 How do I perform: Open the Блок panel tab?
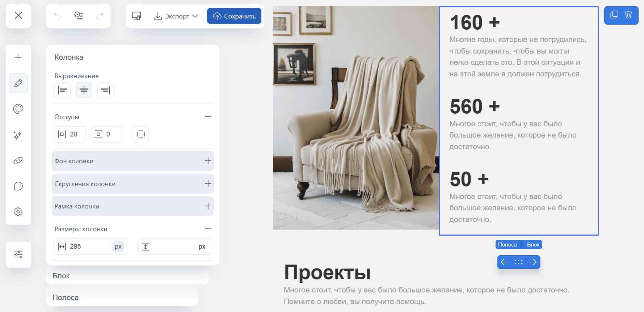pos(127,276)
